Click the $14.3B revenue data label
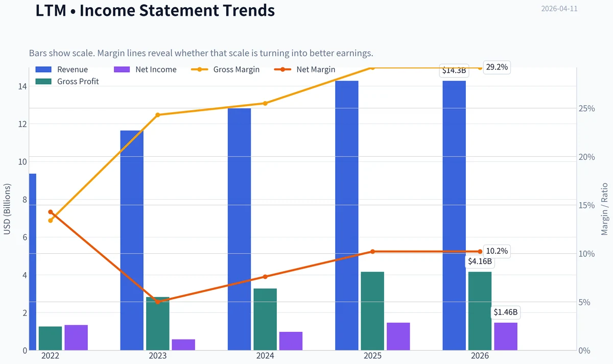 point(454,70)
